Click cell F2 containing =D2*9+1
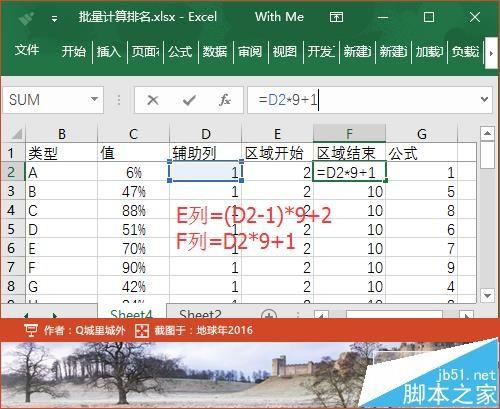 (x=349, y=172)
